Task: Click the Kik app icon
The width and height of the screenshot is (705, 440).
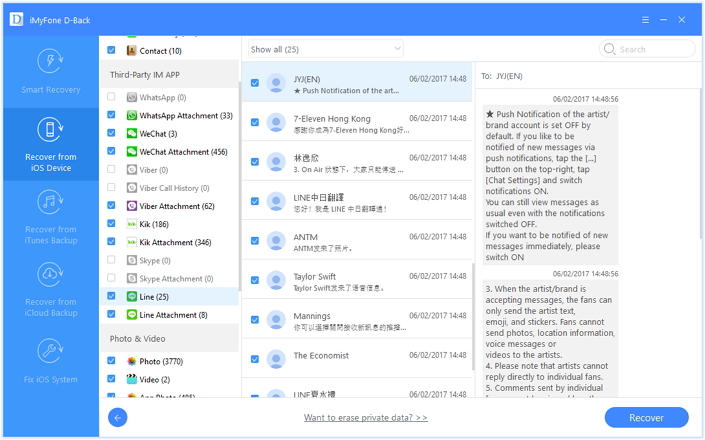Action: click(x=131, y=224)
